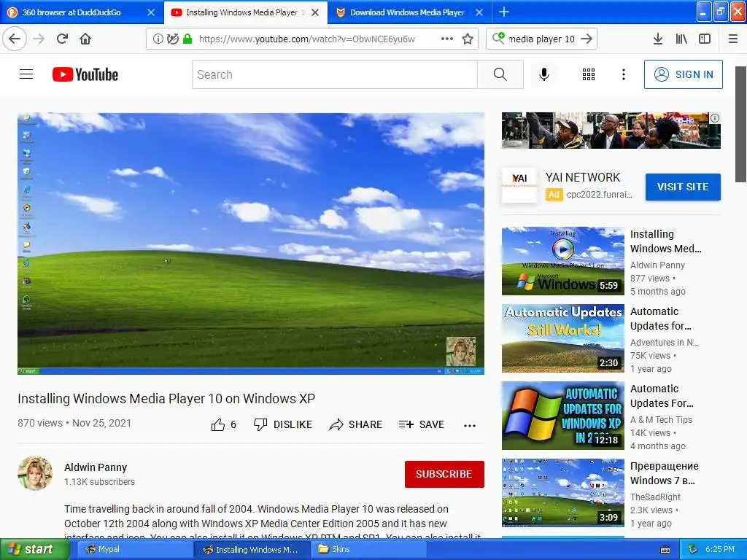Click the Dislike button
The width and height of the screenshot is (747, 560).
click(283, 425)
